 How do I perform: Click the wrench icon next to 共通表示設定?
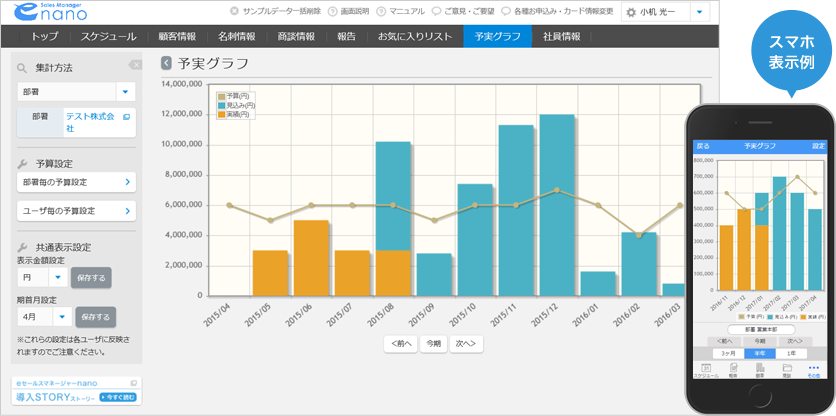(x=22, y=247)
